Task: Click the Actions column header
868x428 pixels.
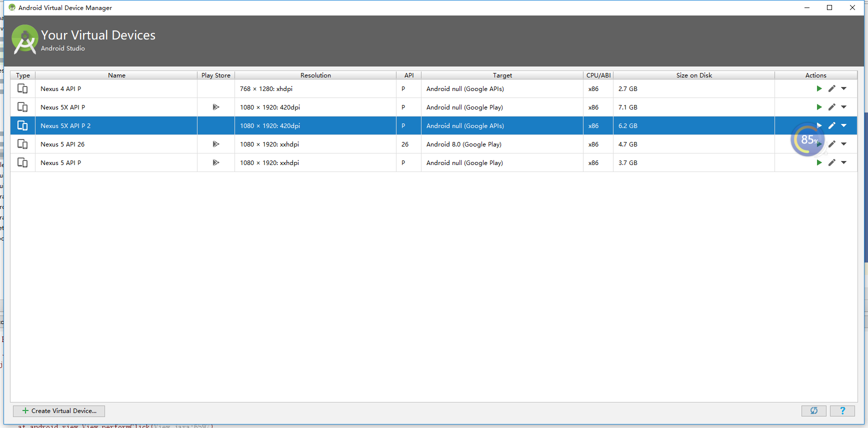Action: [816, 75]
